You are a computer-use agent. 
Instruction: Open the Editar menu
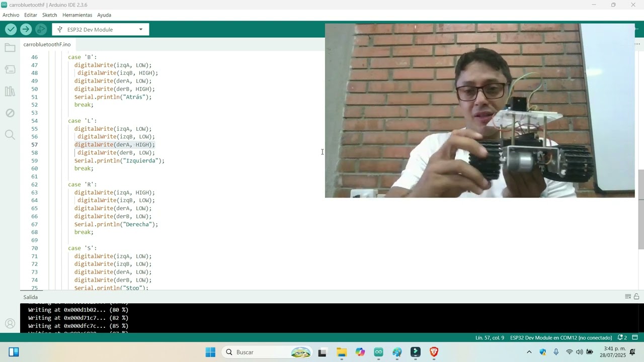[31, 15]
